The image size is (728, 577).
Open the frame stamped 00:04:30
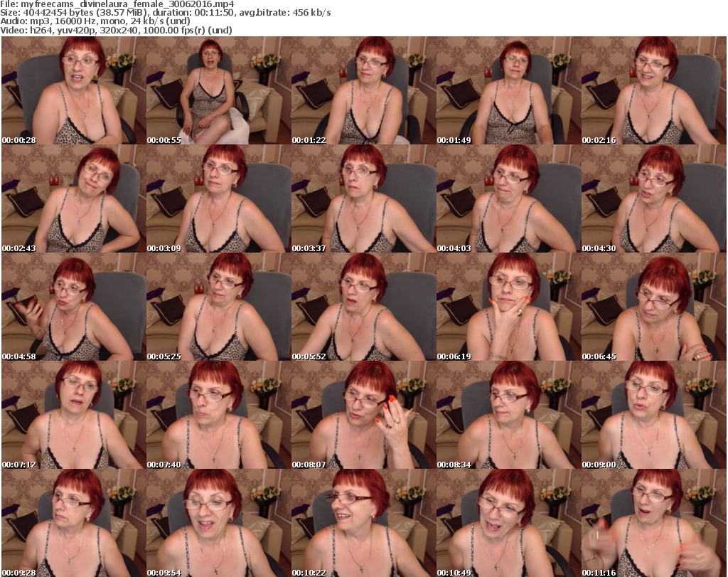(x=654, y=198)
